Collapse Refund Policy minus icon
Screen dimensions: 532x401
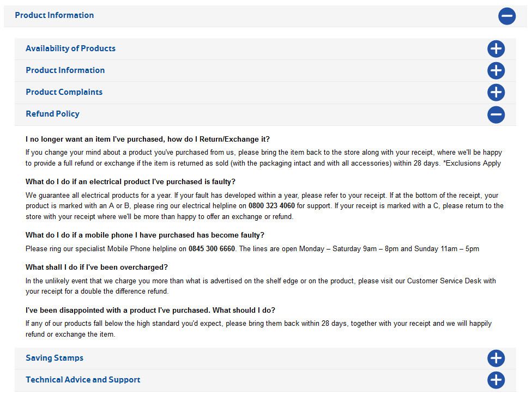coord(496,114)
